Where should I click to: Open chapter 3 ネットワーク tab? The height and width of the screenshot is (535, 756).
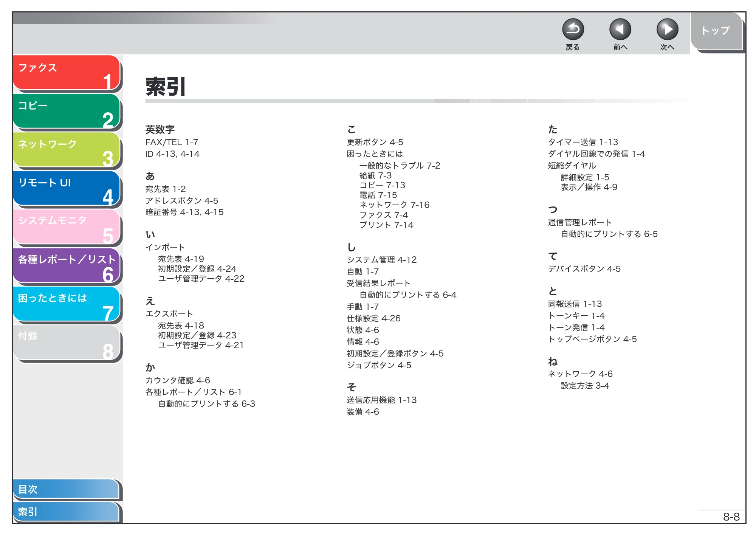67,150
